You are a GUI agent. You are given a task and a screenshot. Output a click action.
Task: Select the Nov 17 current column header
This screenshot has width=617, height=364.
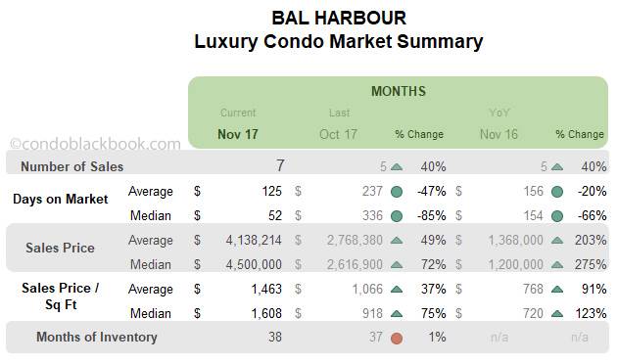[x=238, y=134]
